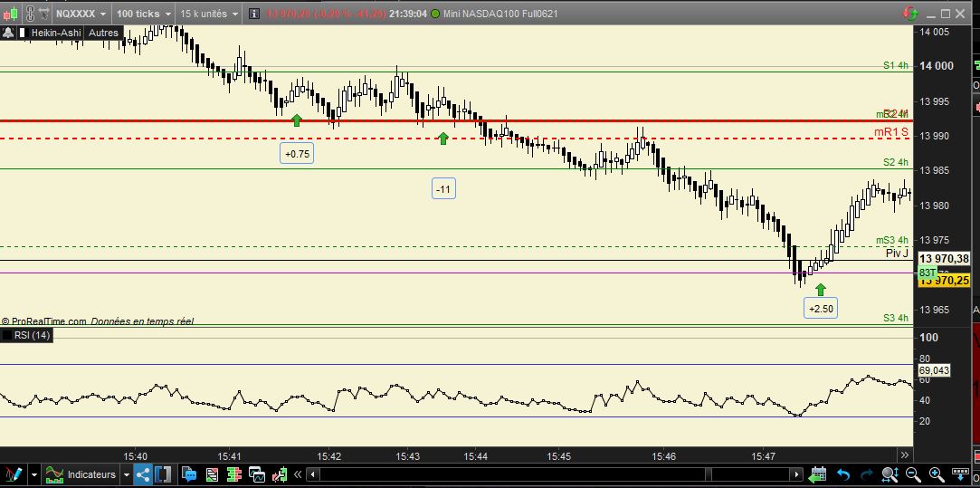Click the green arrow above -11
980x488 pixels.
pos(443,139)
